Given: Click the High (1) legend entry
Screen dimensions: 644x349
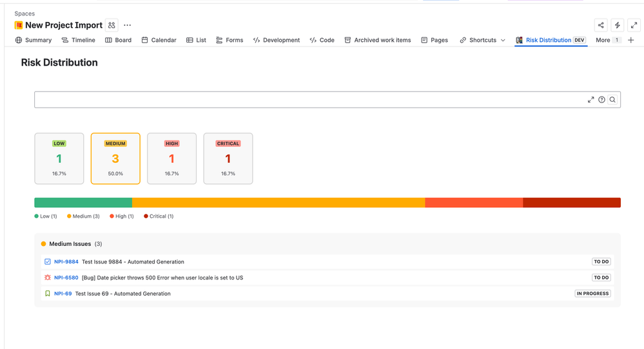Looking at the screenshot, I should (122, 216).
